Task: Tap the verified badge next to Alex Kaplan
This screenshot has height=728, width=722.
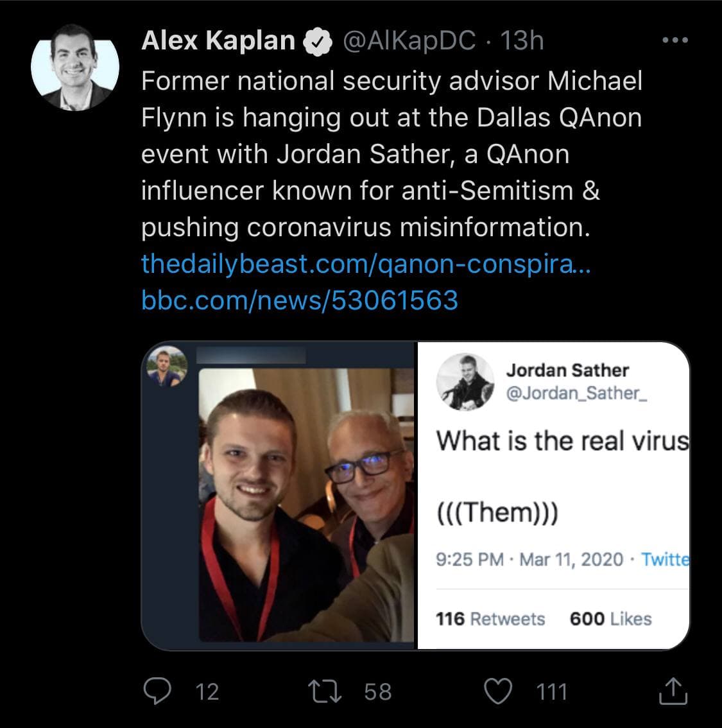Action: click(x=317, y=42)
